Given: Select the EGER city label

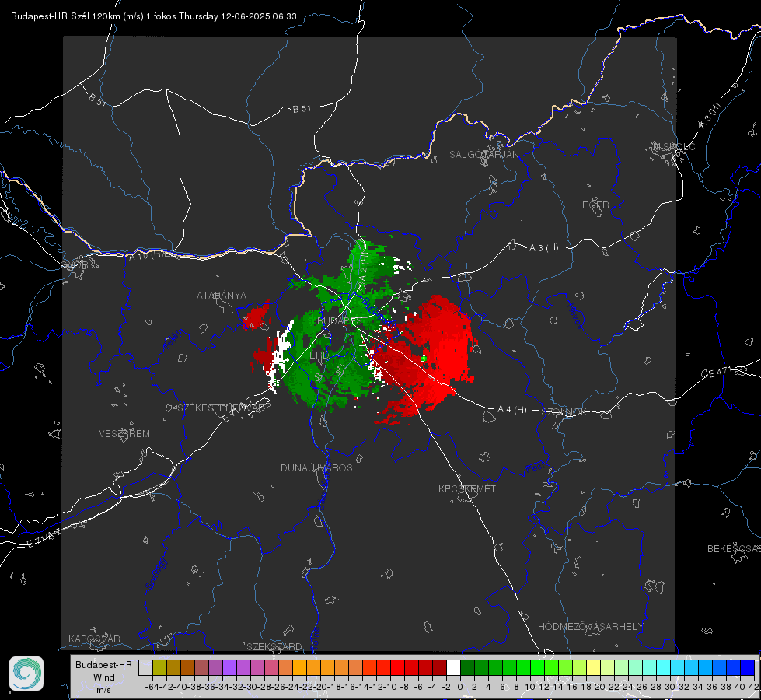Looking at the screenshot, I should [x=595, y=205].
